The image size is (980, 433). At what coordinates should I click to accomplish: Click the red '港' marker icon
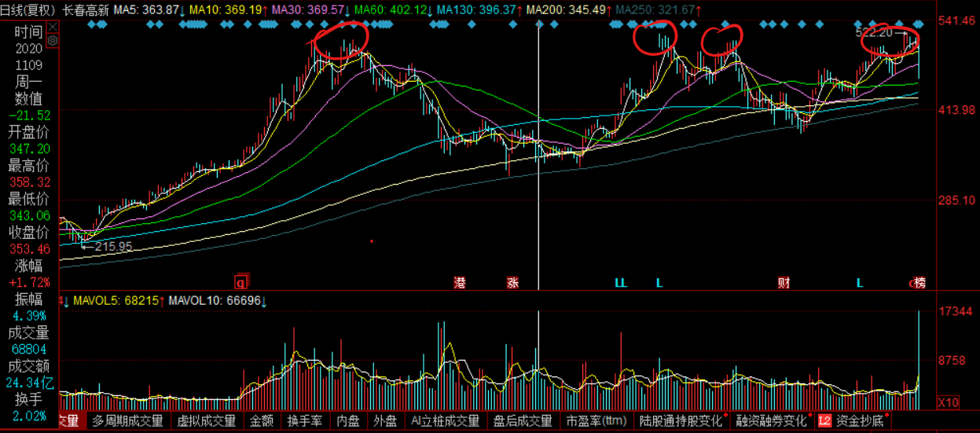point(460,283)
